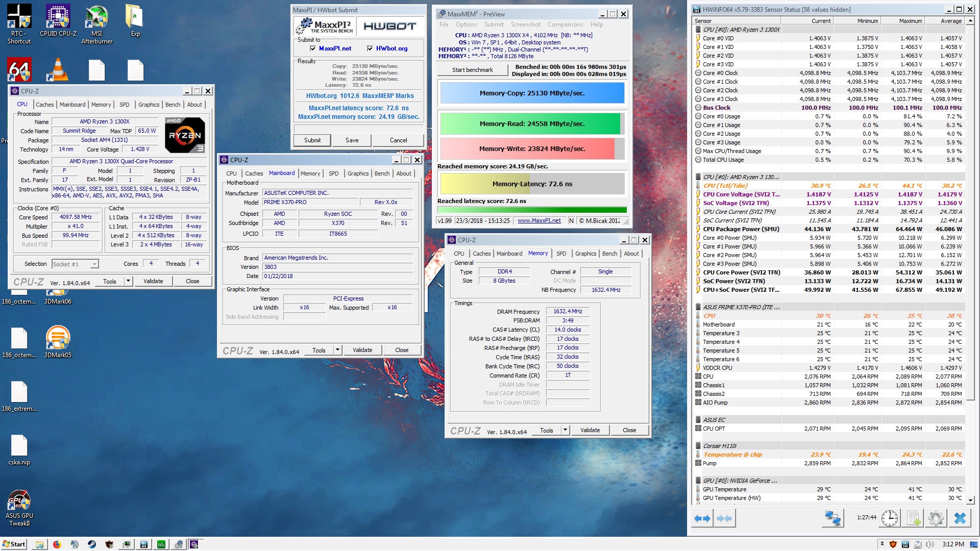Image resolution: width=980 pixels, height=551 pixels.
Task: Open the 3DMark05 desktop icon
Action: tap(58, 342)
